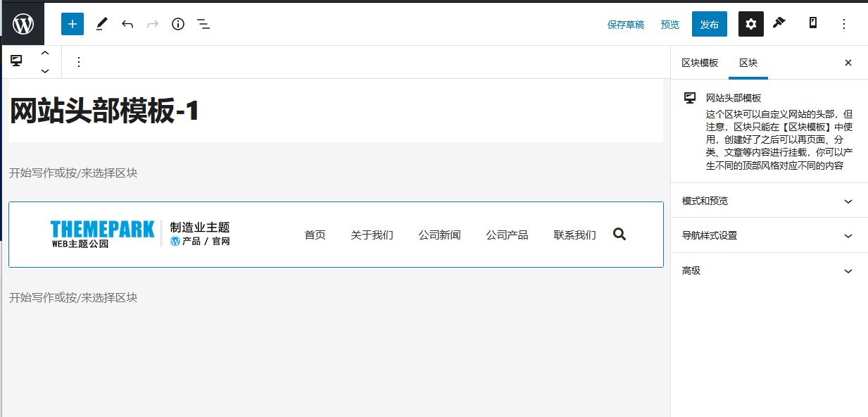The height and width of the screenshot is (417, 868).
Task: Open the block inserter
Action: click(x=72, y=23)
